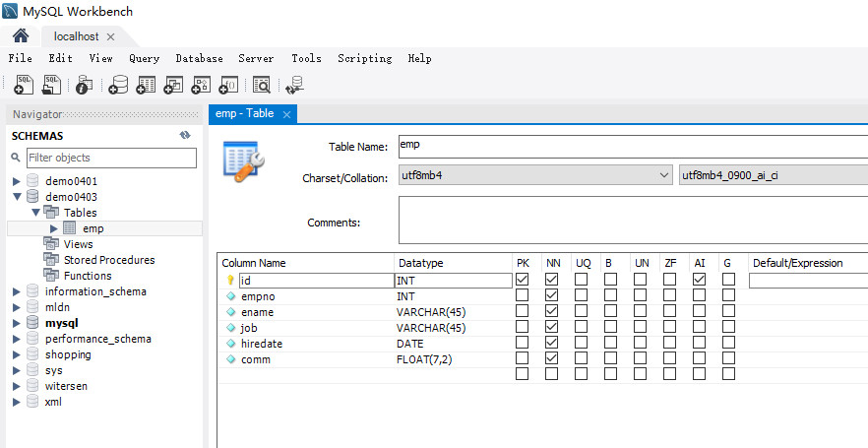Image resolution: width=868 pixels, height=448 pixels.
Task: Click the comm column diamond icon
Action: tap(231, 359)
